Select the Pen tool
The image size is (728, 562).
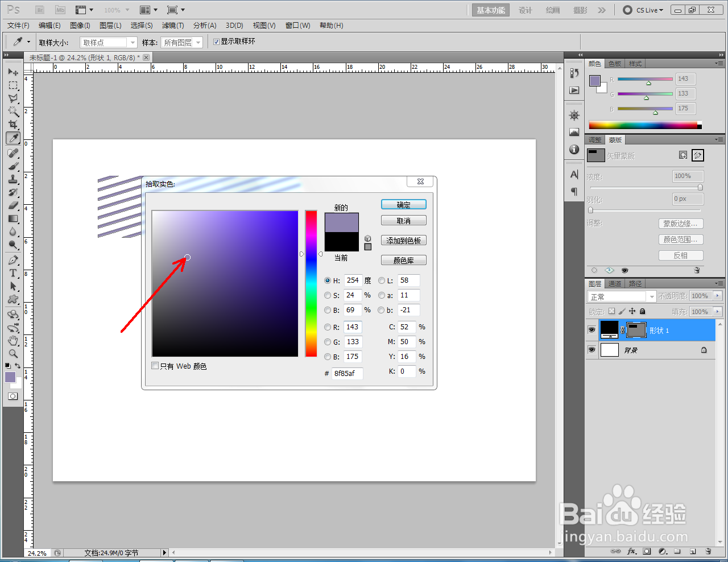click(13, 260)
